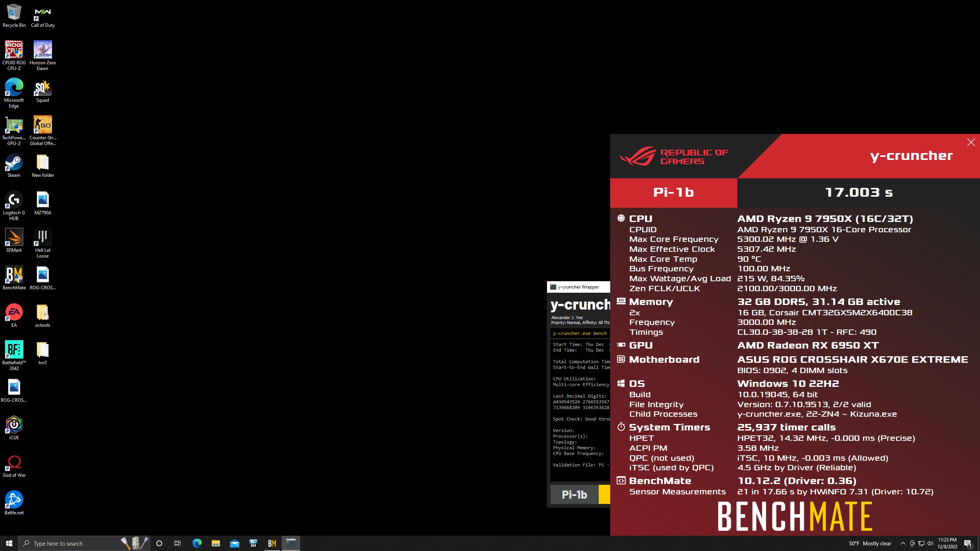Show hidden system tray icons
The width and height of the screenshot is (980, 551).
(x=903, y=543)
